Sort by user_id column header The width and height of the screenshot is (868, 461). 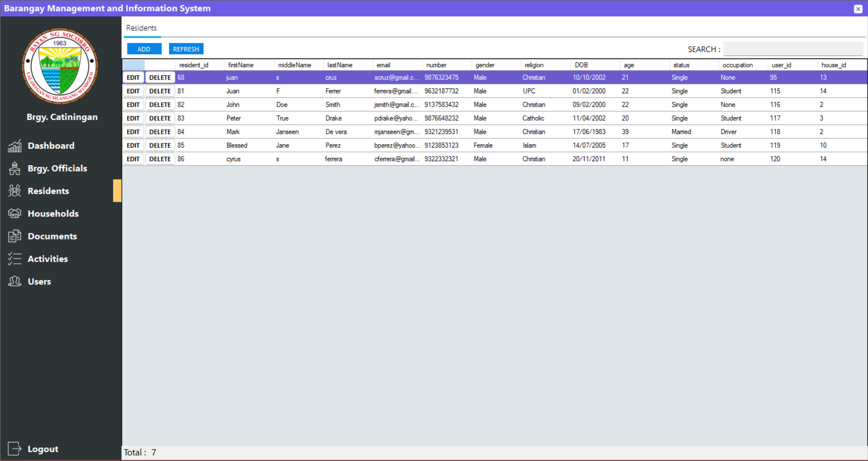click(793, 65)
